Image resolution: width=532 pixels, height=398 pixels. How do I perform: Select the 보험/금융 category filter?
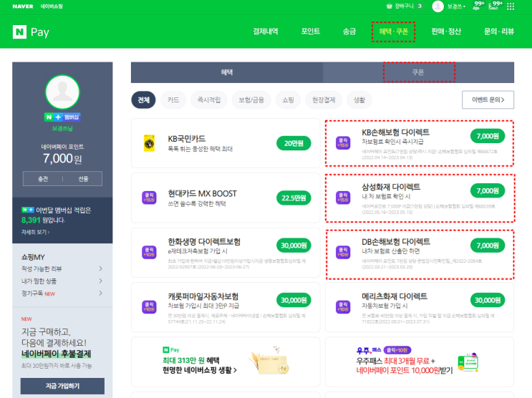point(251,99)
